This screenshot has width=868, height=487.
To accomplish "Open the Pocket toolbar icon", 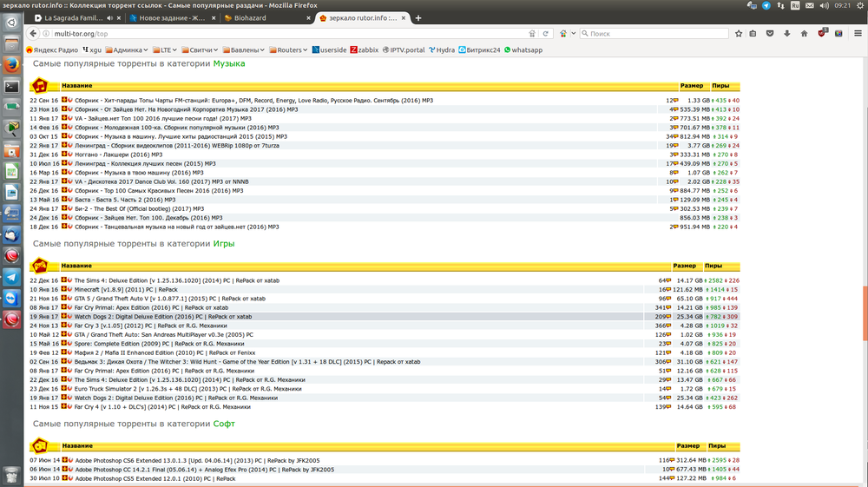I will click(769, 34).
